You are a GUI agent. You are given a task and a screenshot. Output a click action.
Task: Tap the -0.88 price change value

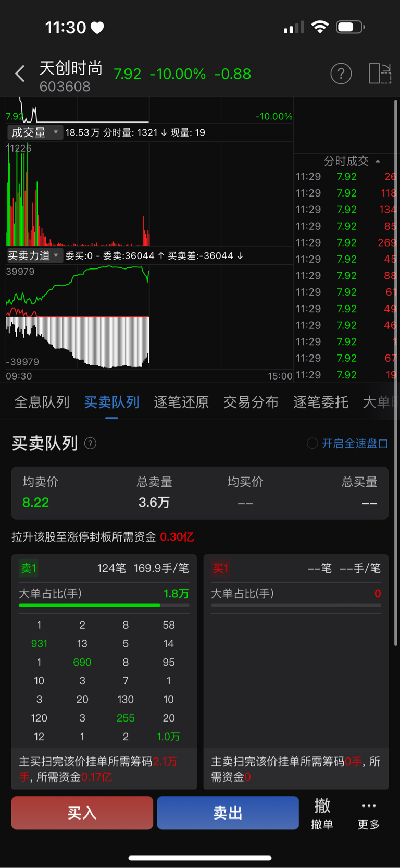click(x=233, y=74)
